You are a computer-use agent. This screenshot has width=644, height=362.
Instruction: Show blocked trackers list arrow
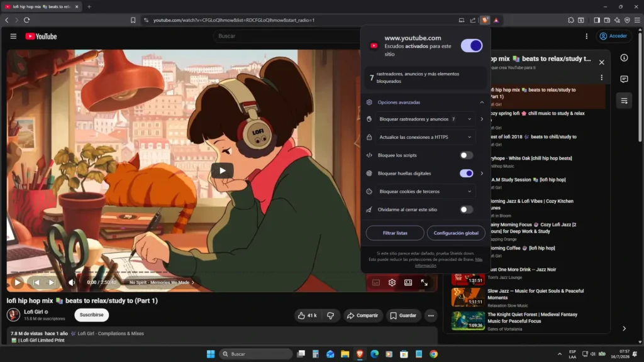(x=482, y=119)
